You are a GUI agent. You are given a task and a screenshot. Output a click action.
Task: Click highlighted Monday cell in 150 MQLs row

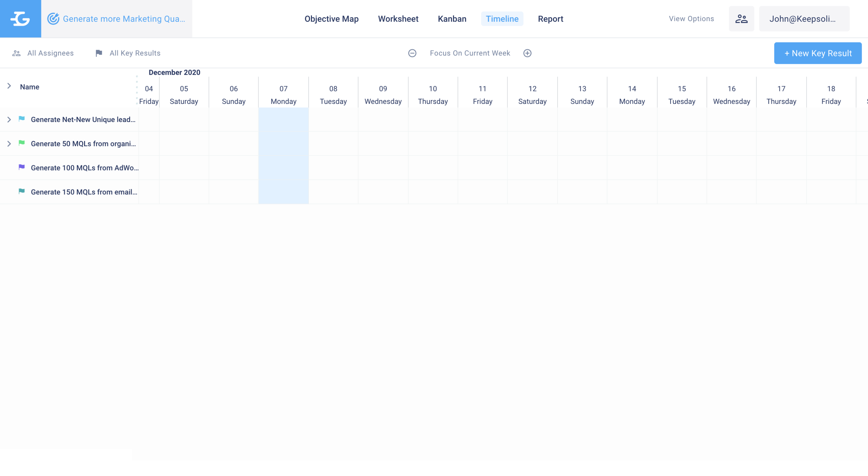tap(283, 192)
